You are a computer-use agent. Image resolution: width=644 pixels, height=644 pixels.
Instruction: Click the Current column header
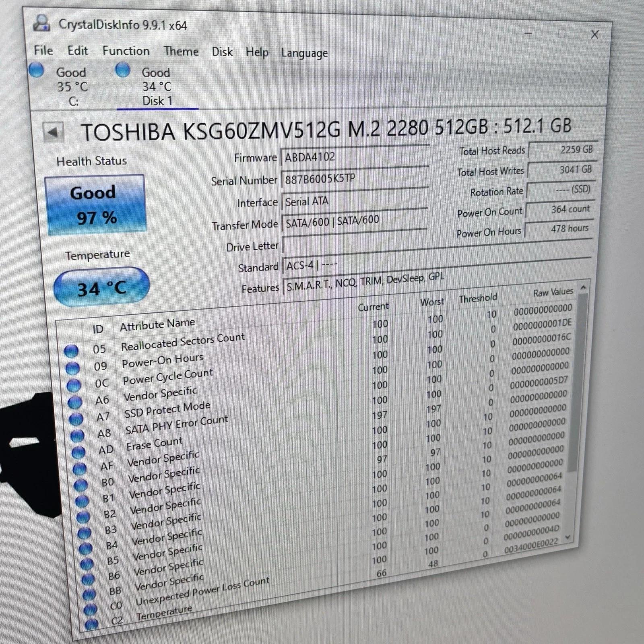[x=373, y=307]
